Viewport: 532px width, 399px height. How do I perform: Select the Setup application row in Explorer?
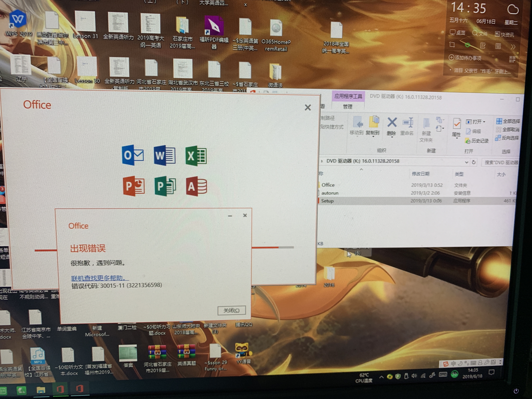(417, 201)
